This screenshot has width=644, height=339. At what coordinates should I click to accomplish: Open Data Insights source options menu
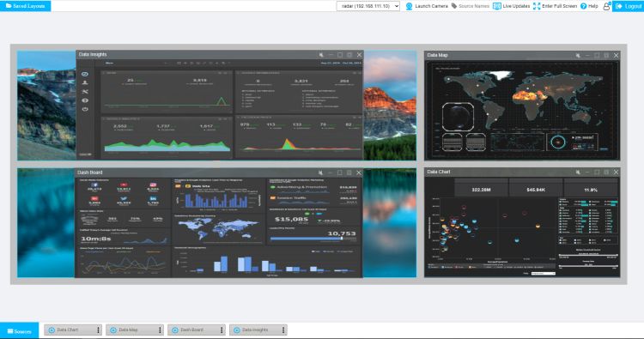click(283, 330)
